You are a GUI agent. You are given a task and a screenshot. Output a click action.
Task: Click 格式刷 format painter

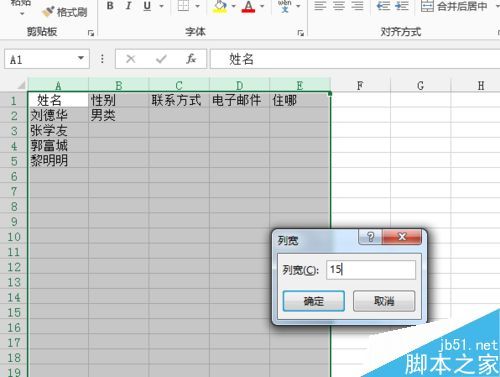point(65,12)
